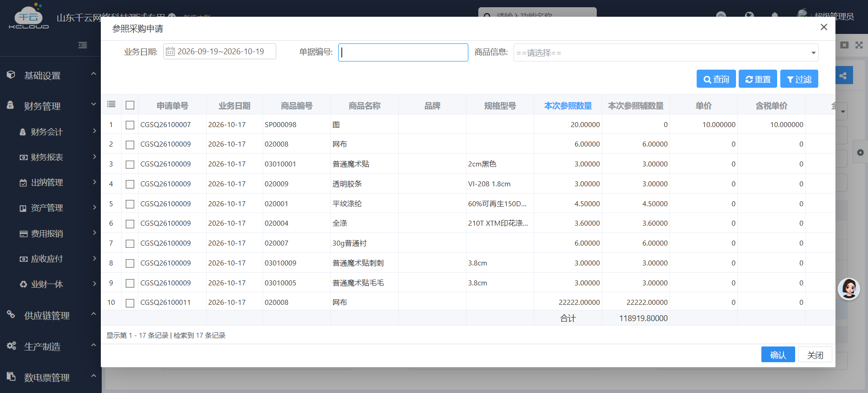Viewport: 868px width, 393px height.
Task: Click the 基础设置 cube icon
Action: click(x=11, y=75)
